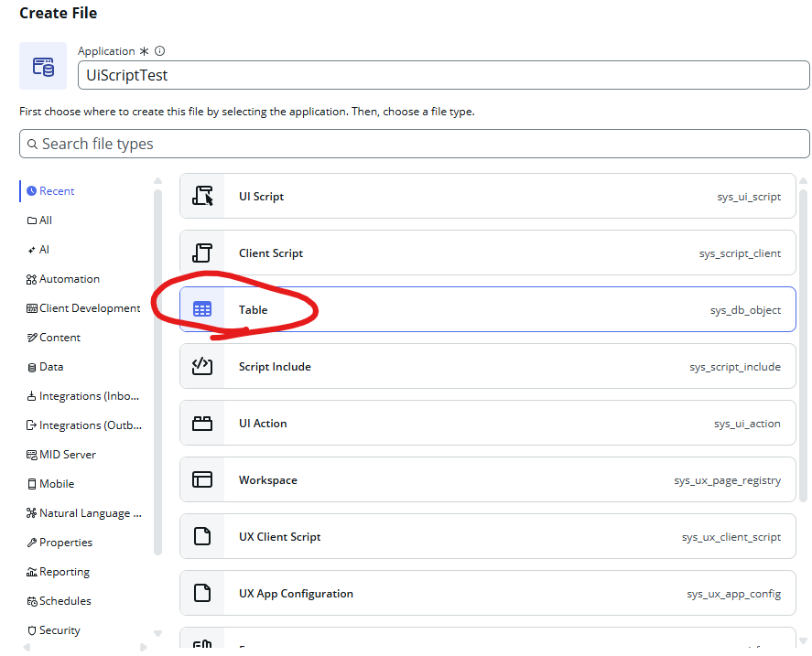The width and height of the screenshot is (812, 656).
Task: Click the clock icon beside Recent
Action: point(32,191)
